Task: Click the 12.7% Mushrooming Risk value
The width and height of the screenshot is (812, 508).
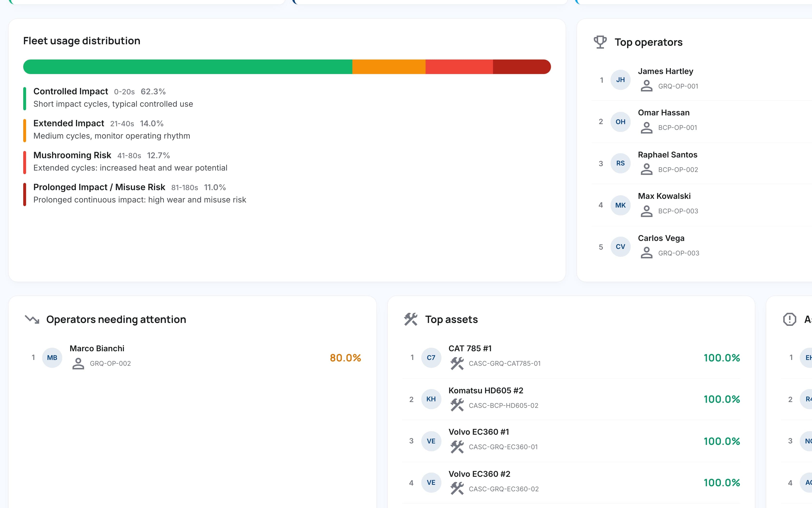Action: (x=158, y=156)
